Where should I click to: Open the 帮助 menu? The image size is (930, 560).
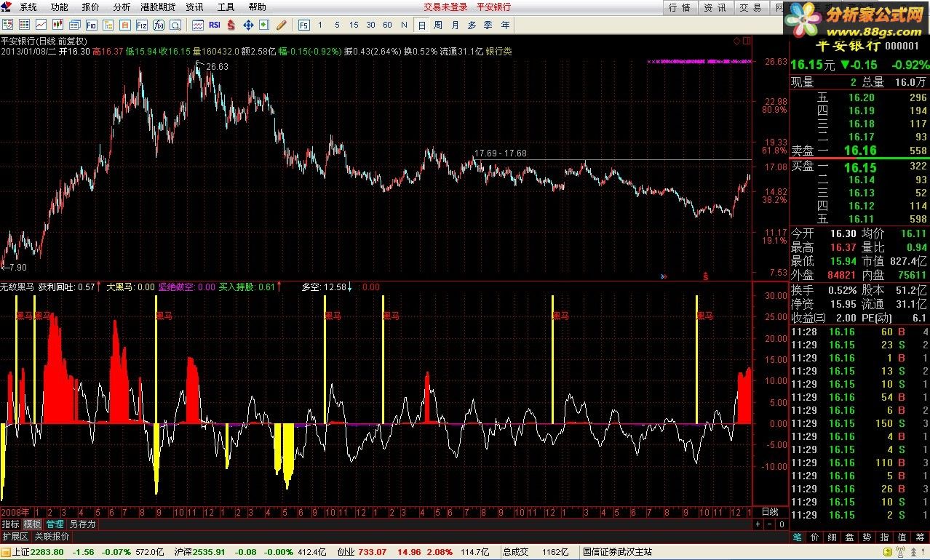(257, 7)
